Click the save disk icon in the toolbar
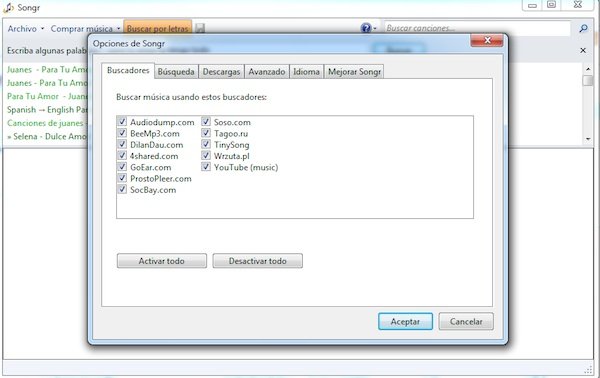Screen dimensions: 600x378 point(200,28)
